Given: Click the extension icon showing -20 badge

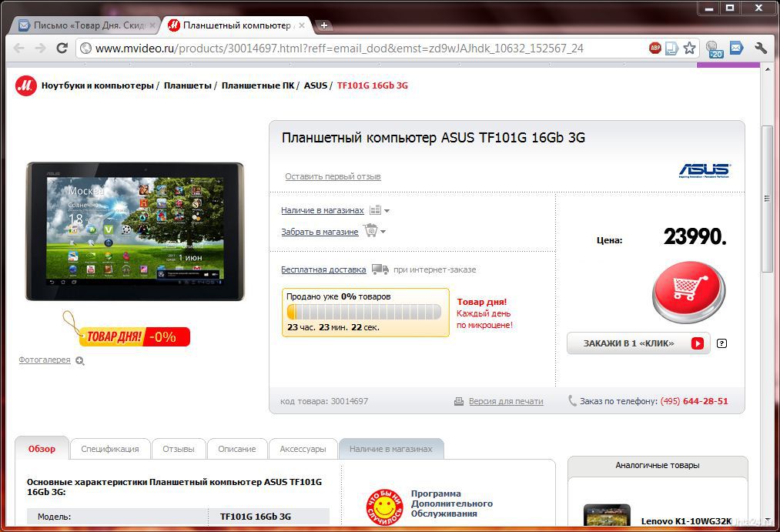Looking at the screenshot, I should click(715, 49).
